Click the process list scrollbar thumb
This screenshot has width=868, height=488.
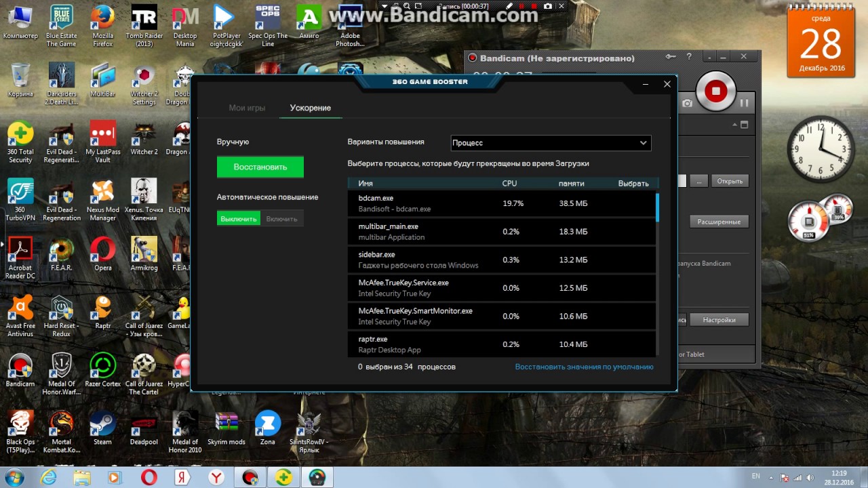tap(657, 207)
